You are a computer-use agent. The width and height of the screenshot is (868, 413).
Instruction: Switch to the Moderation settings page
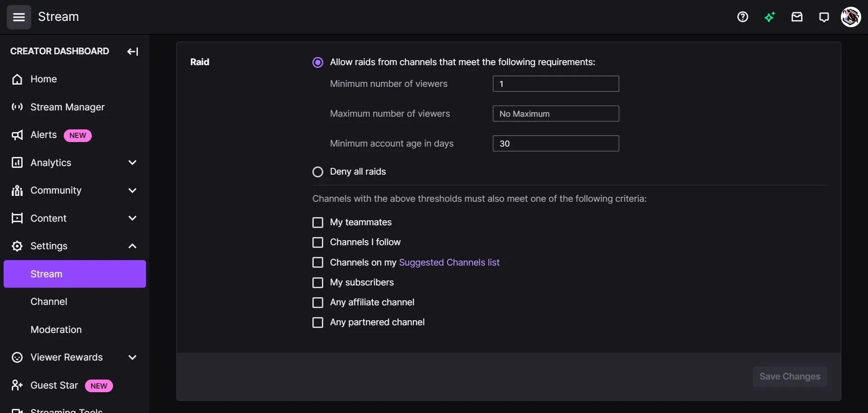click(56, 330)
